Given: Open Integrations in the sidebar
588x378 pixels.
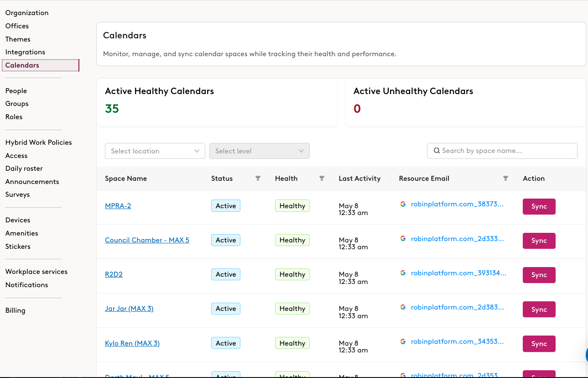Looking at the screenshot, I should 25,52.
